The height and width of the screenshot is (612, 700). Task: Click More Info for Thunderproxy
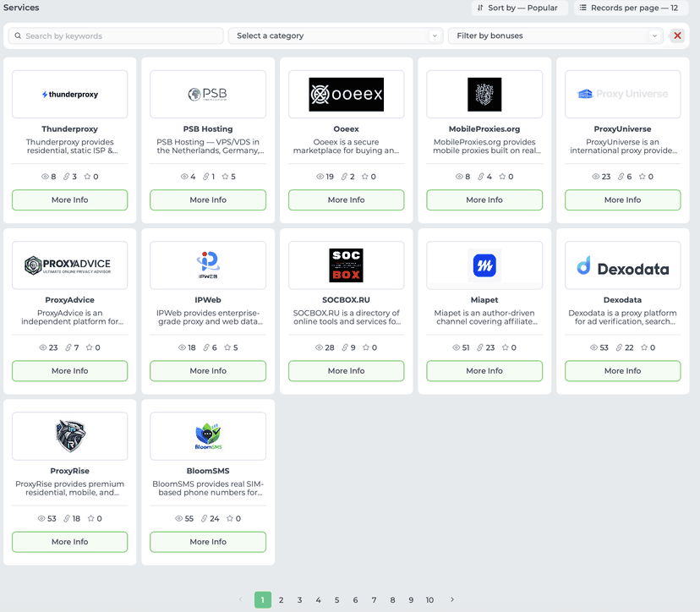(x=69, y=200)
